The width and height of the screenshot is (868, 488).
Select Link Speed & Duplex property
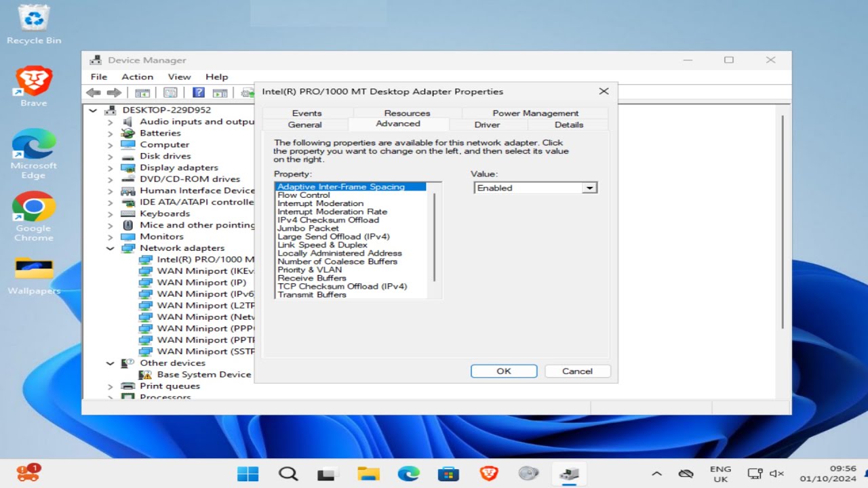pyautogui.click(x=323, y=245)
